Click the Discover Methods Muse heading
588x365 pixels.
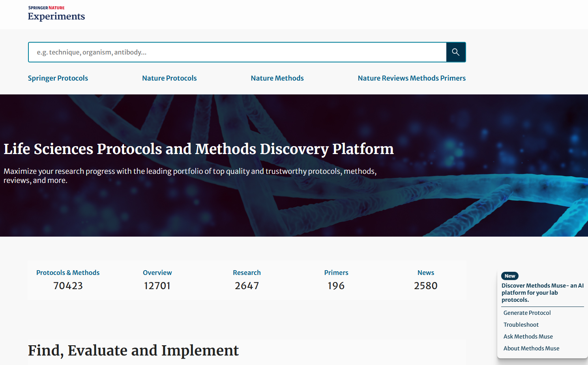coord(542,293)
